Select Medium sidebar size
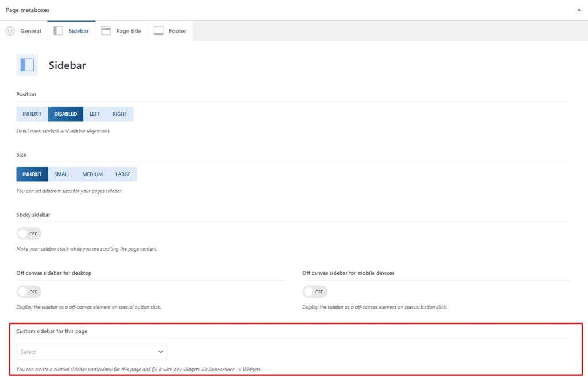 pos(92,174)
